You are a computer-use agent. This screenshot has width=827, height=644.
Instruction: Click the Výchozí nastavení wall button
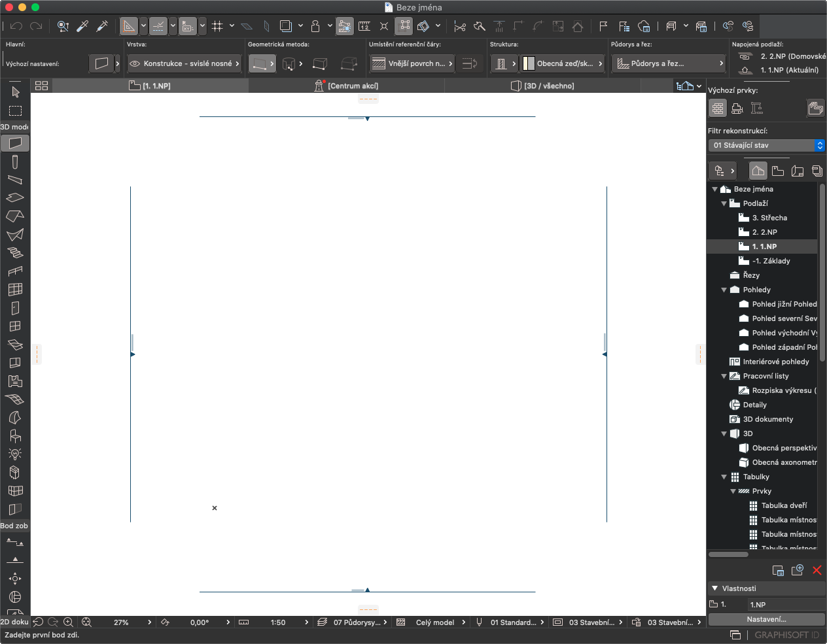[x=101, y=63]
